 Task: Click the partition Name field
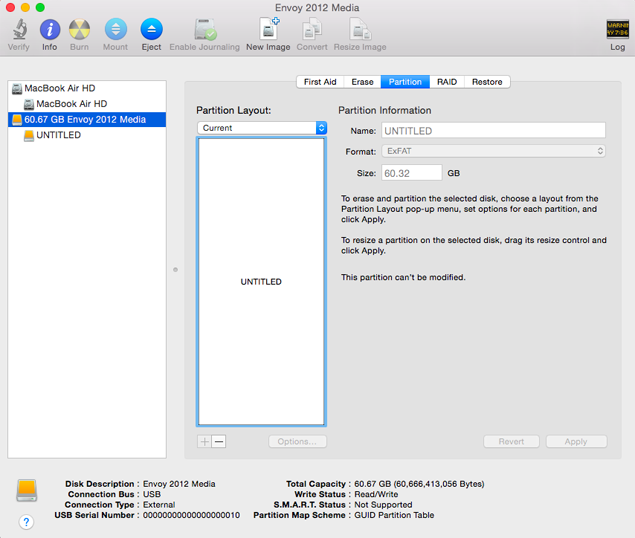click(x=493, y=131)
